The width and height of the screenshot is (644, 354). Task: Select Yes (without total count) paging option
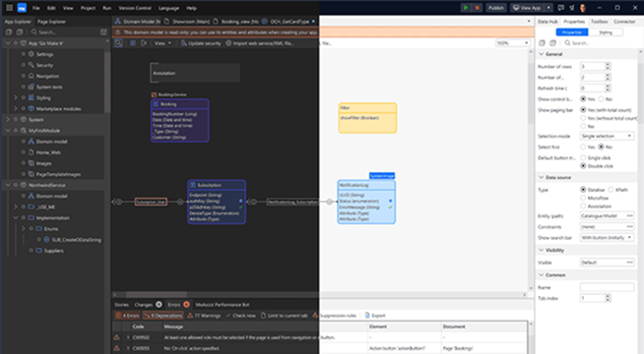(x=583, y=118)
